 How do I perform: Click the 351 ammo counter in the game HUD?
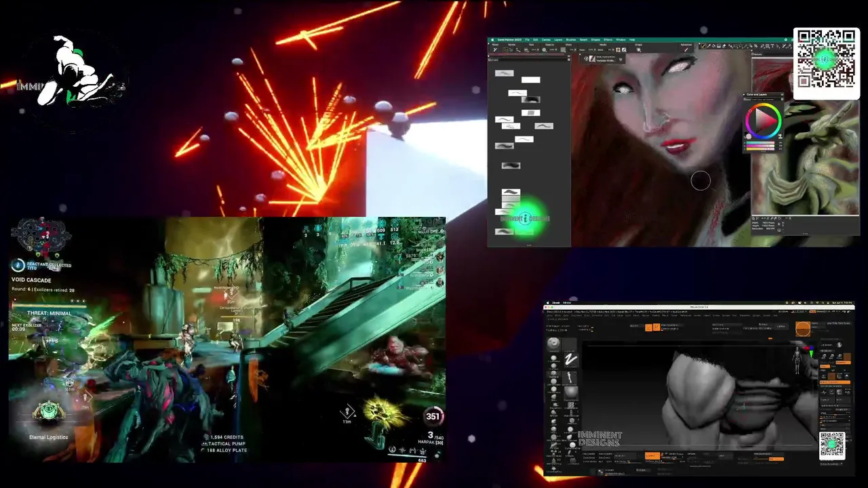coord(433,416)
